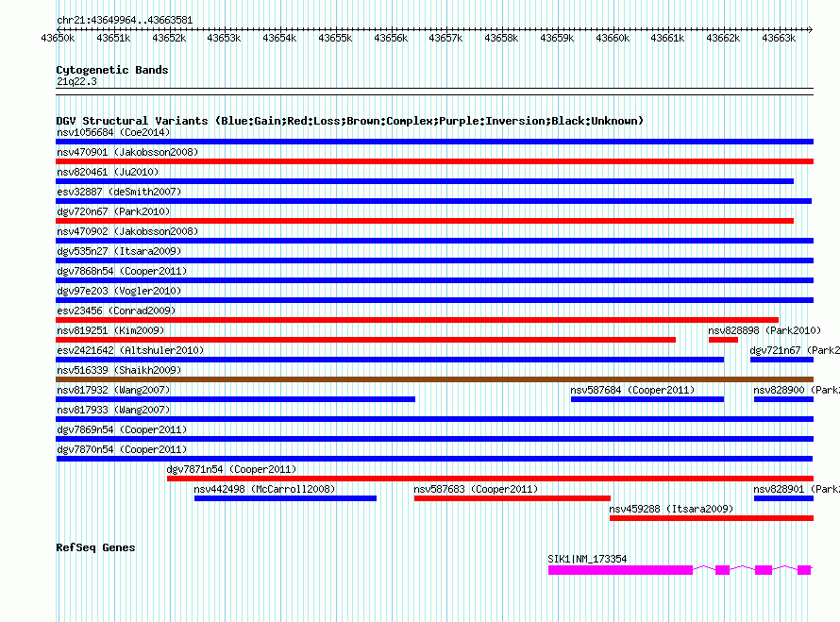
Task: Select label nsv817933 (Wang2007)
Action: [x=113, y=410]
